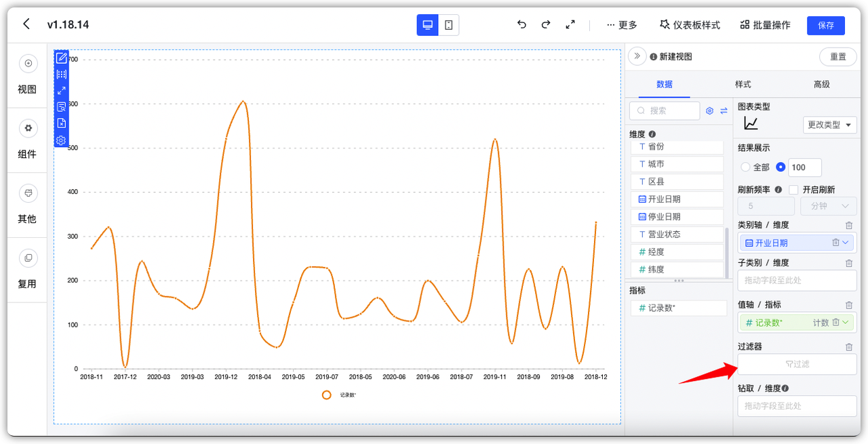
Task: Click the field 搜索 input box
Action: pyautogui.click(x=665, y=110)
